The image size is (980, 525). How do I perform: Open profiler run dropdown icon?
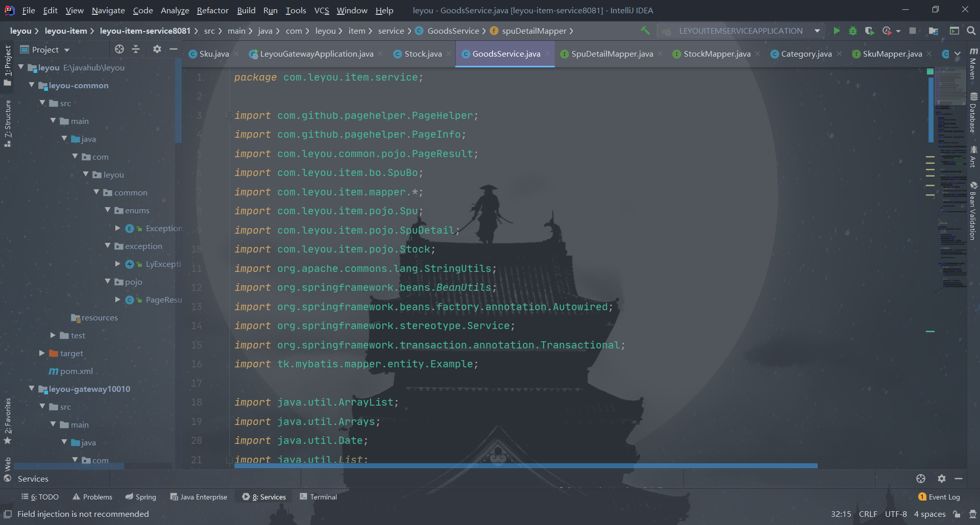click(x=891, y=31)
